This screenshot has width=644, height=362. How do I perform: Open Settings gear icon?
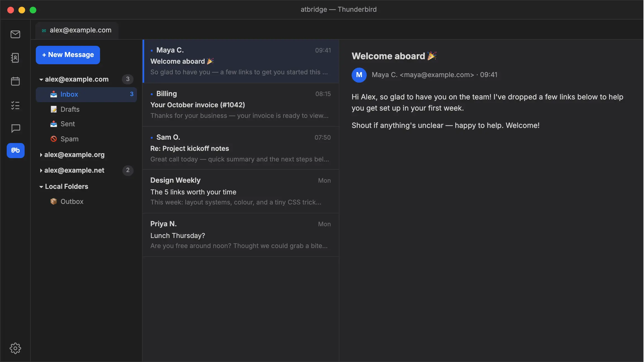[15, 348]
